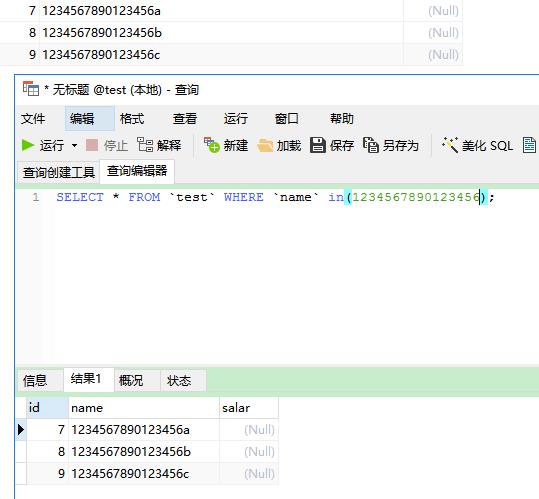Viewport: 539px width, 499px height.
Task: Click the WHERE keyword in SQL editor
Action: [243, 197]
